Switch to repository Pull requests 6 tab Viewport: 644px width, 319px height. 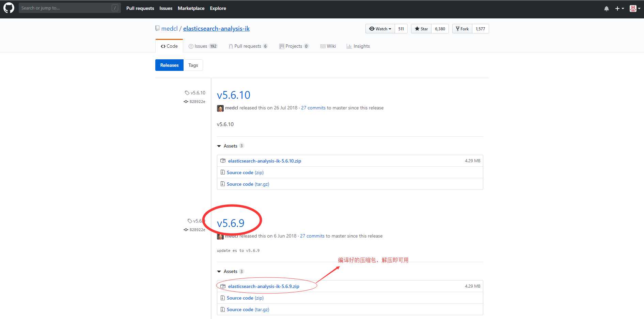pos(248,46)
